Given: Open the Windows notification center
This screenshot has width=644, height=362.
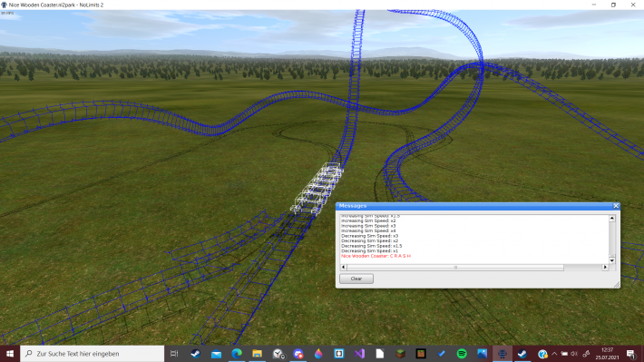Looking at the screenshot, I should point(631,353).
